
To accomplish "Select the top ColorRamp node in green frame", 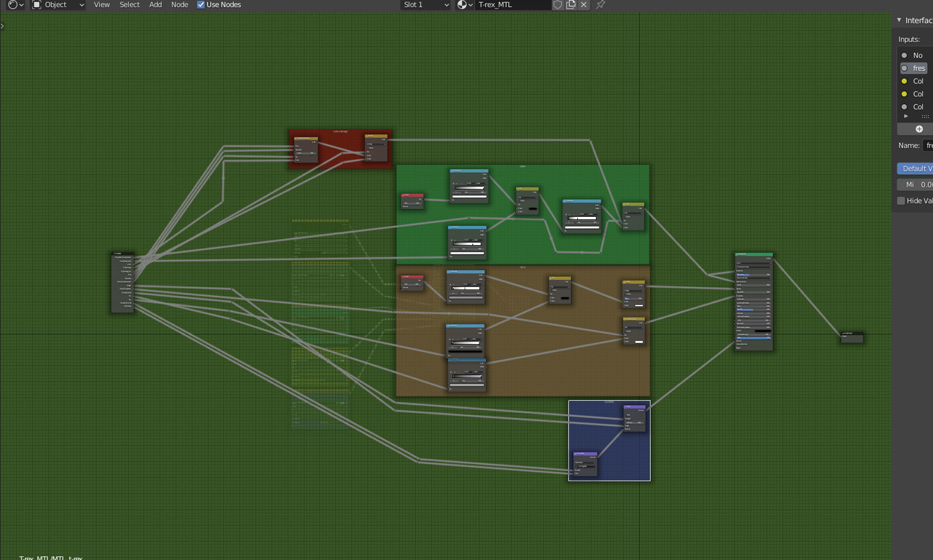I will point(469,186).
